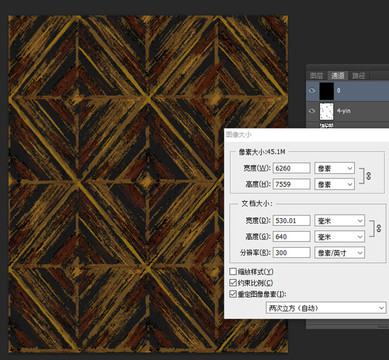The width and height of the screenshot is (389, 360).
Task: Toggle visibility of the 4-yin channel
Action: point(312,111)
